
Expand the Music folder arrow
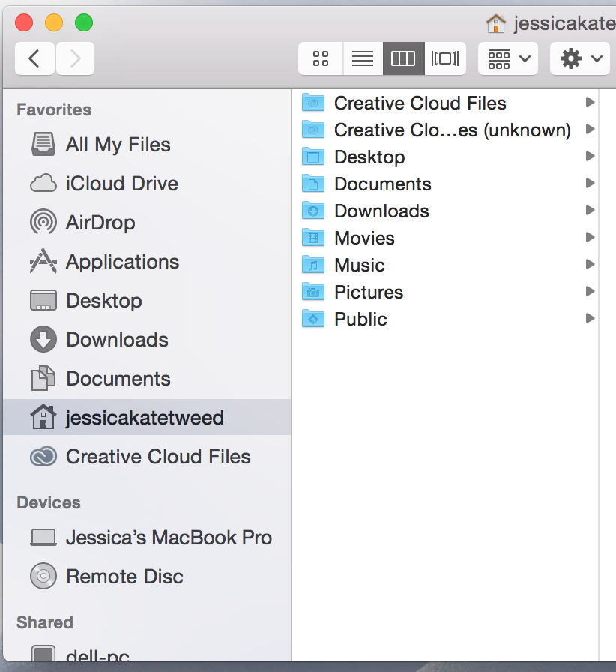[591, 264]
